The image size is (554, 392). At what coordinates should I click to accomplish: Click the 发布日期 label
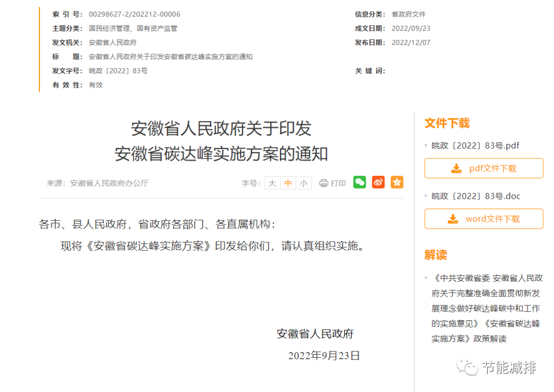[370, 43]
